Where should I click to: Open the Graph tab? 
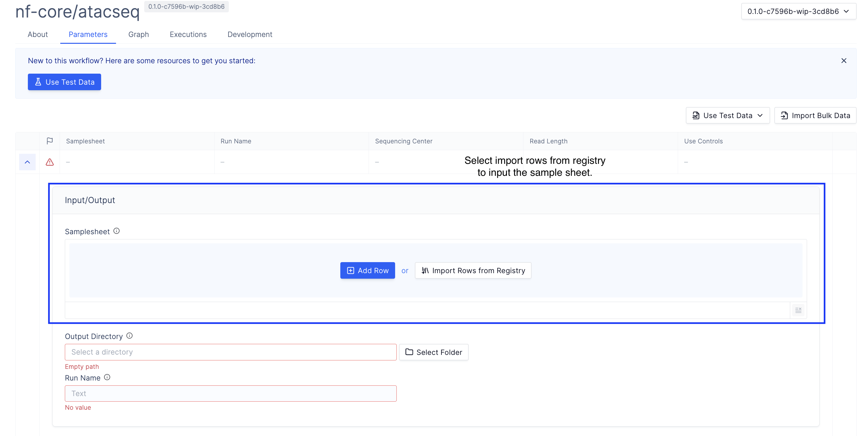tap(138, 34)
